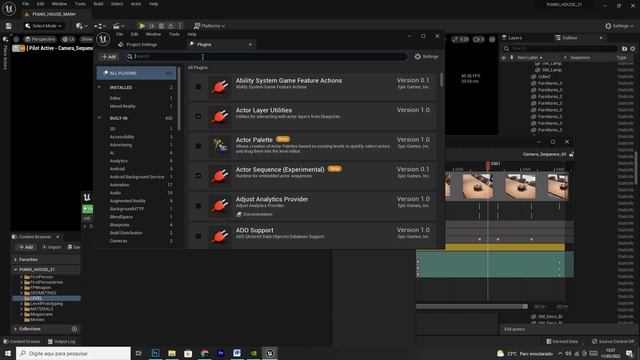Click the Save icon in main toolbar
The image size is (640, 360).
(9, 26)
